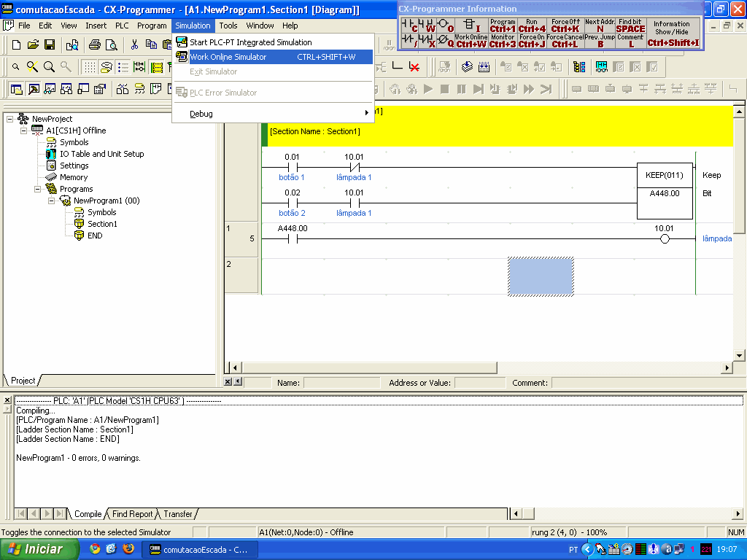Open a project file from toolbar

33,44
